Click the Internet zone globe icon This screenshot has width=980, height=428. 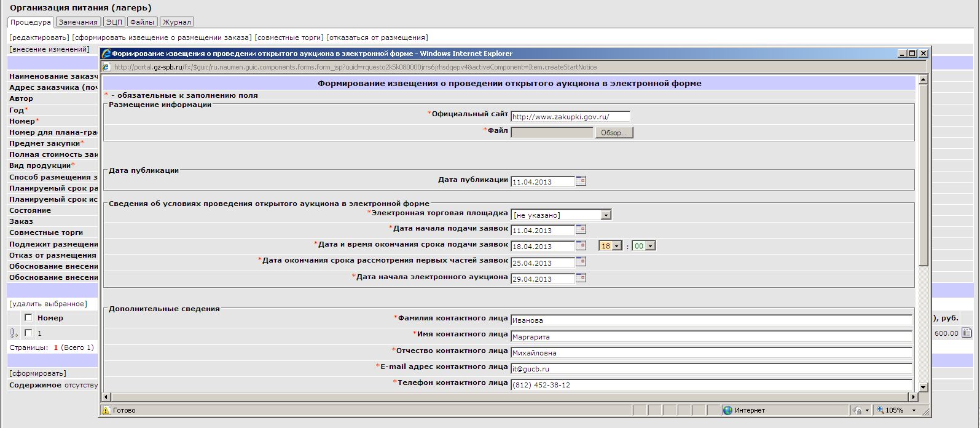[727, 410]
